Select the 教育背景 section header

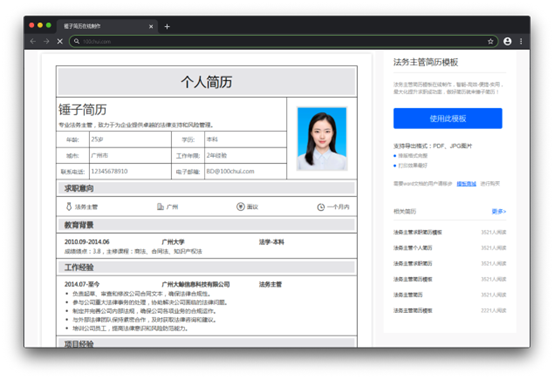click(x=207, y=225)
